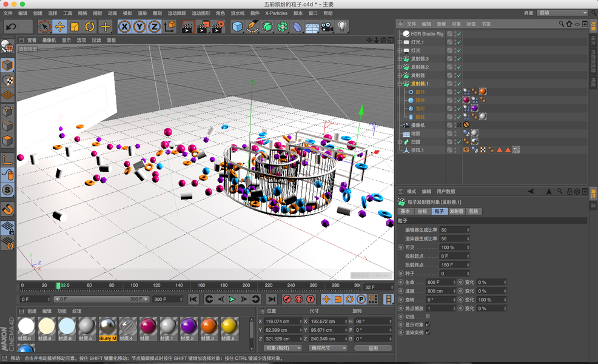Open the deformer bend icon
The width and height of the screenshot is (598, 364).
(x=297, y=27)
